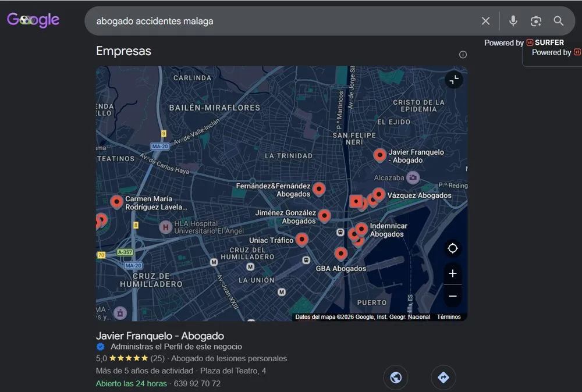Zoom out the map with minus button
The height and width of the screenshot is (392, 582).
pyautogui.click(x=452, y=296)
